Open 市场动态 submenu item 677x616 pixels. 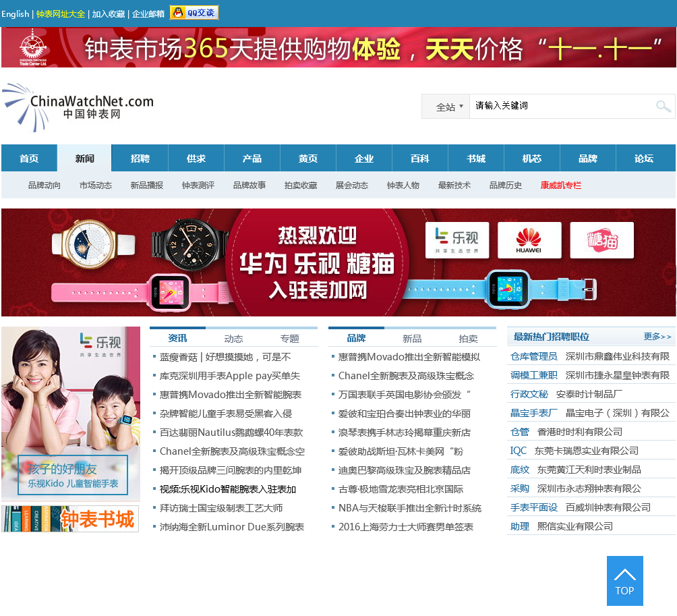[96, 186]
